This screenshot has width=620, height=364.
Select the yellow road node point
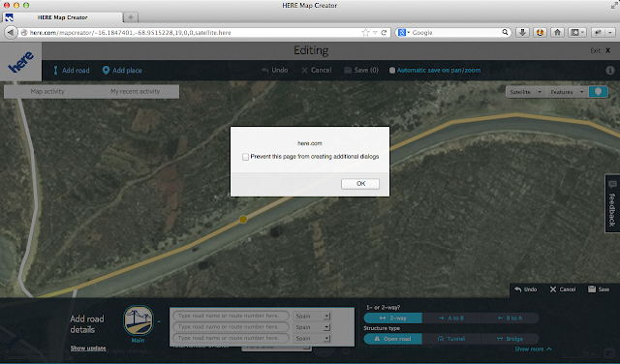click(243, 220)
